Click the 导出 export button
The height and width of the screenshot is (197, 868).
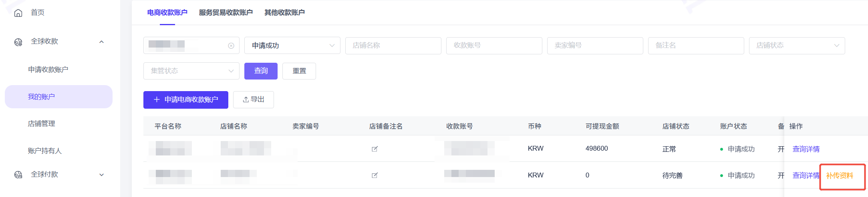[x=254, y=100]
